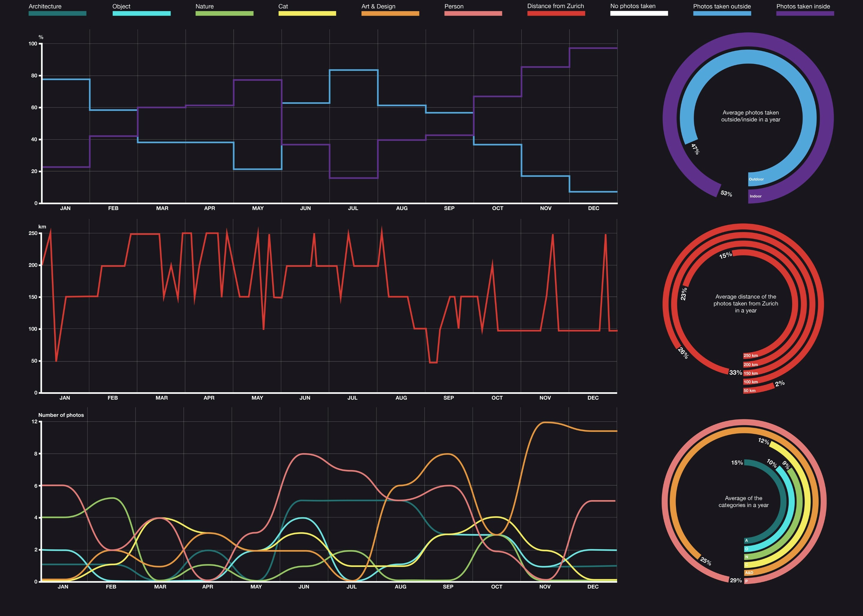Screen dimensions: 863x616
Task: Hide the No photos taken legend entry
Action: click(x=639, y=13)
